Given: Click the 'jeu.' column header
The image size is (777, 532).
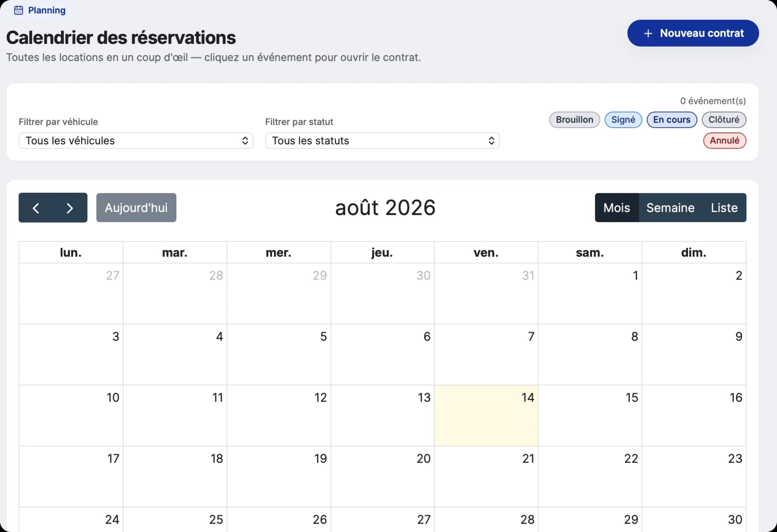Looking at the screenshot, I should pos(382,252).
